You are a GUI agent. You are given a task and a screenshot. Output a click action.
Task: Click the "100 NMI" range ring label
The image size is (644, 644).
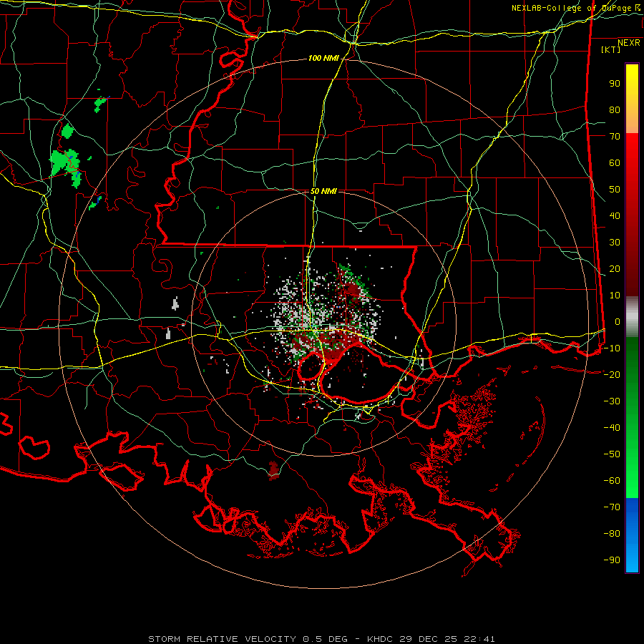click(x=323, y=59)
